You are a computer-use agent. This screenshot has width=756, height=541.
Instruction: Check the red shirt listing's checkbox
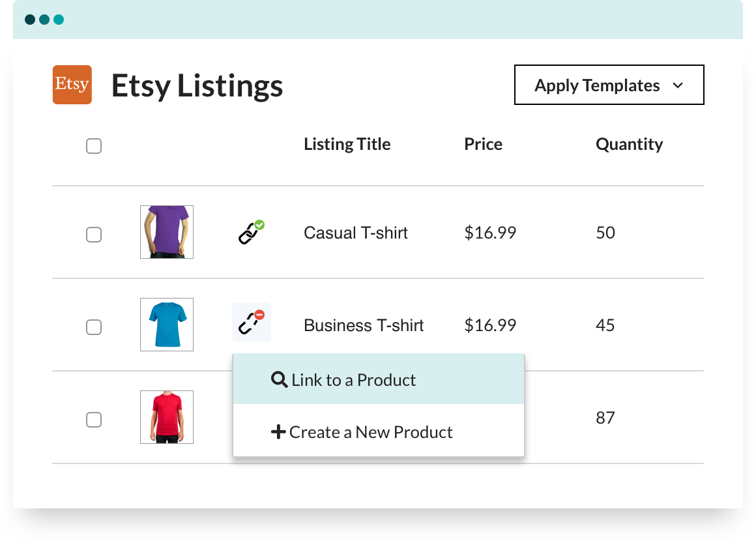point(94,420)
